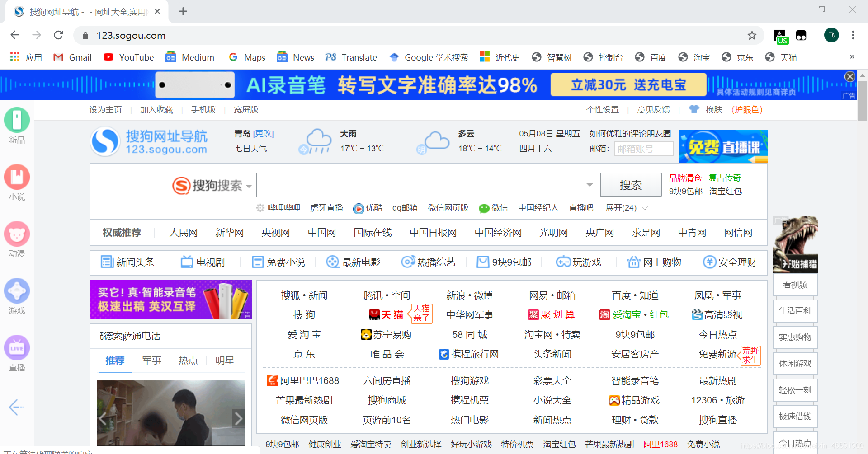Viewport: 868px width, 454px height.
Task: Show next news slideshow image
Action: click(238, 419)
